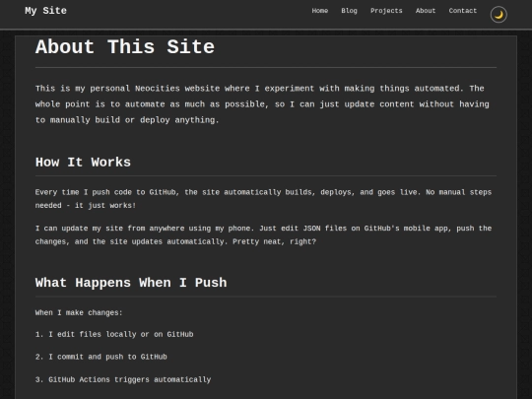Click step '1. I edit files locally or on GitHub'
The image size is (532, 399).
point(114,335)
